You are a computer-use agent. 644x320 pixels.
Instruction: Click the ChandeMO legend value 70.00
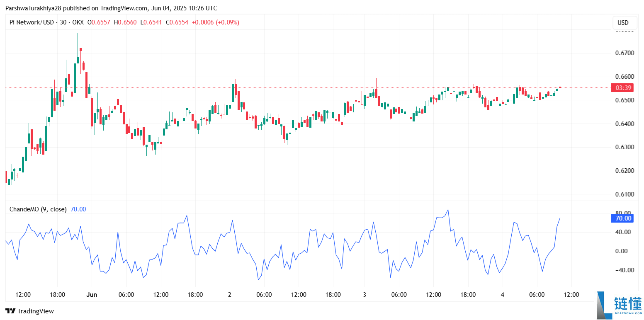pyautogui.click(x=78, y=209)
